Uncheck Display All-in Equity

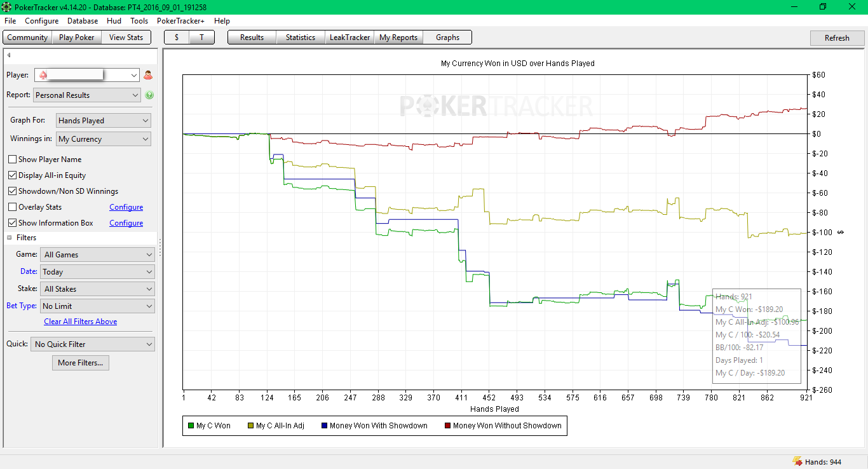coord(13,175)
